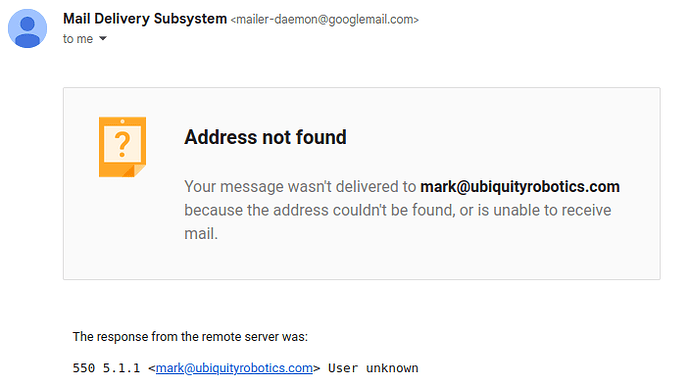Click the "Address not found" heading

[x=265, y=137]
